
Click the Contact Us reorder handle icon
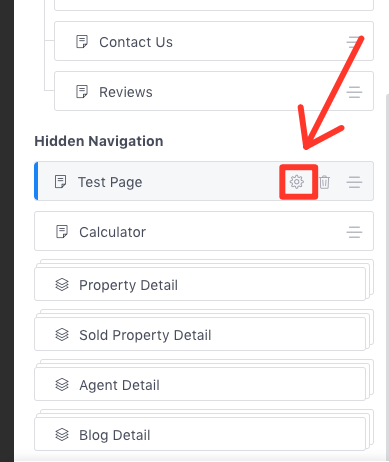point(354,42)
